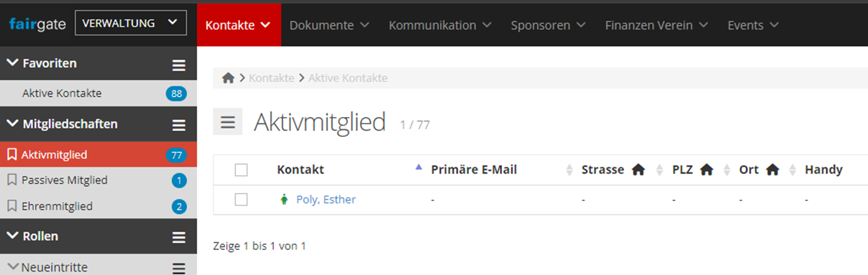This screenshot has width=868, height=275.
Task: Click bookmark icon next to Passives Mitglied
Action: [x=12, y=180]
